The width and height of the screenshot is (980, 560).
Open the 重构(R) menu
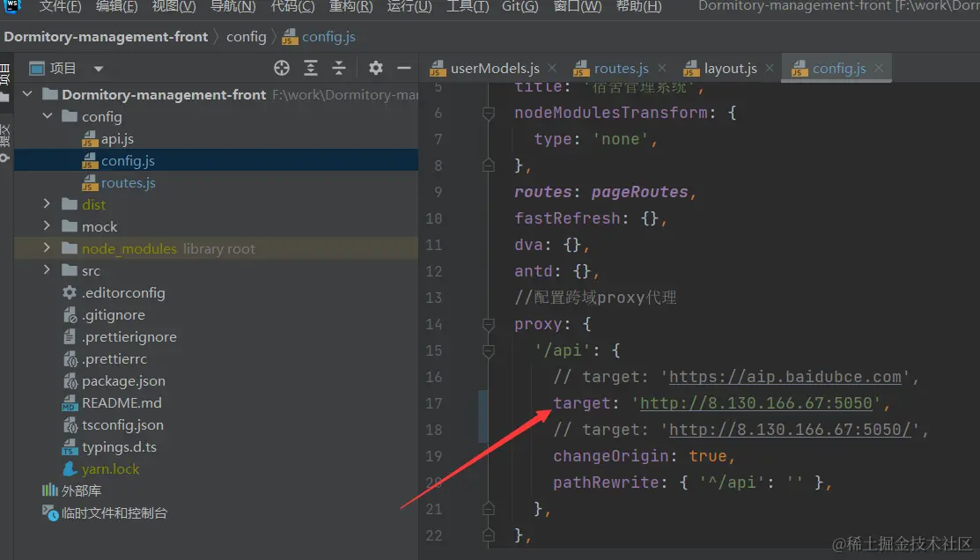[350, 7]
